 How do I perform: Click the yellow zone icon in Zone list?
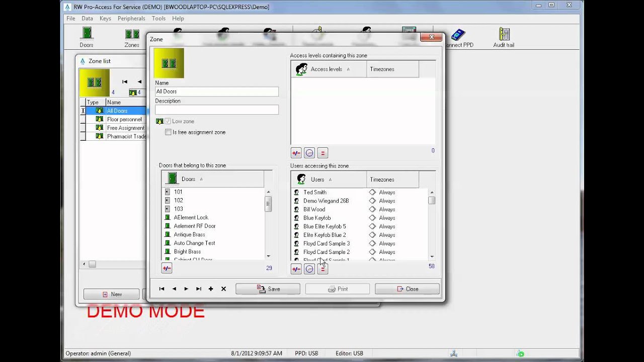(x=94, y=82)
